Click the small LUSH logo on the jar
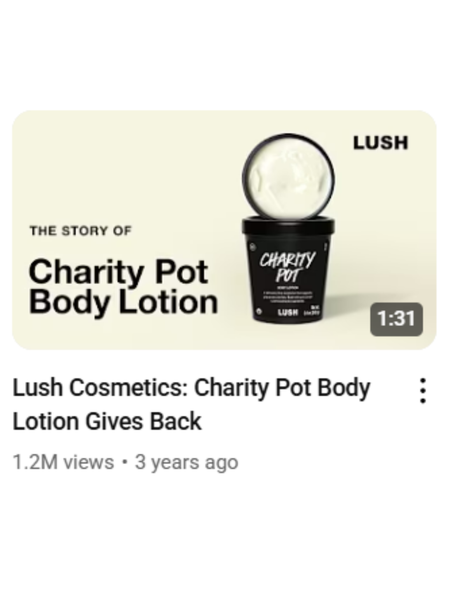The width and height of the screenshot is (450, 601). click(x=287, y=312)
